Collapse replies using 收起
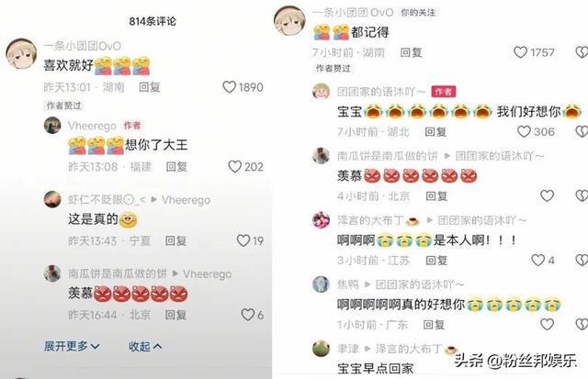This screenshot has width=588, height=379. (145, 346)
